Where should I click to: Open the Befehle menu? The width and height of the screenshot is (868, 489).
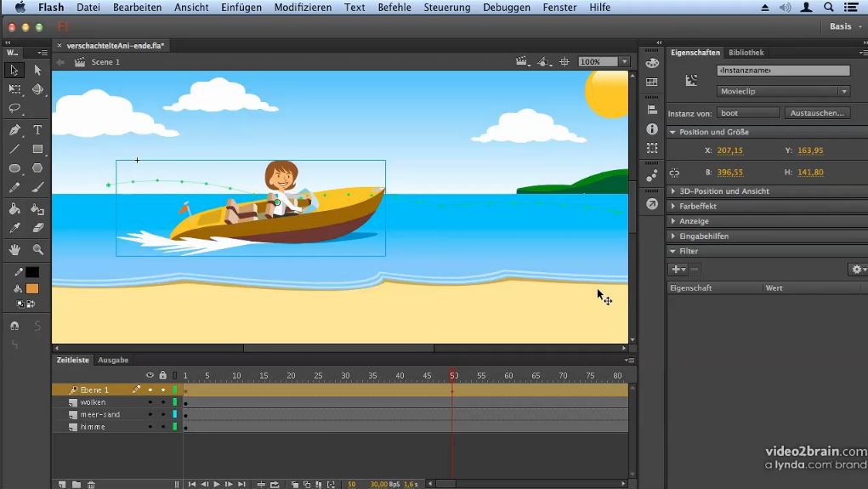(x=394, y=7)
